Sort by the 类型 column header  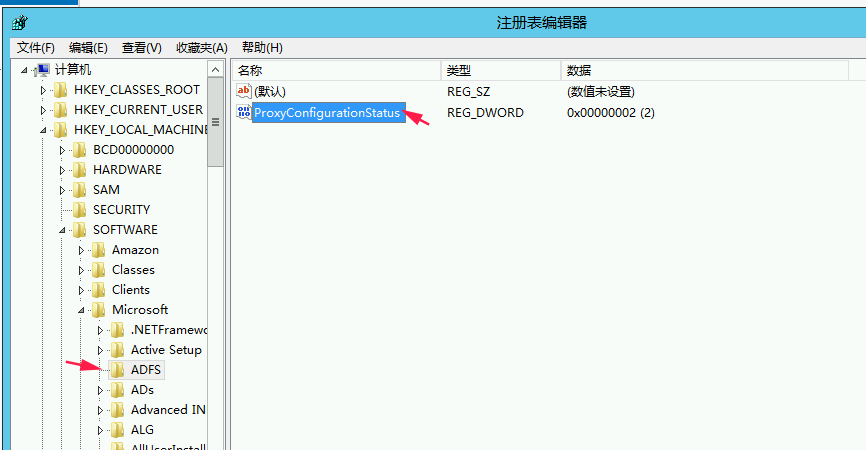click(x=501, y=71)
